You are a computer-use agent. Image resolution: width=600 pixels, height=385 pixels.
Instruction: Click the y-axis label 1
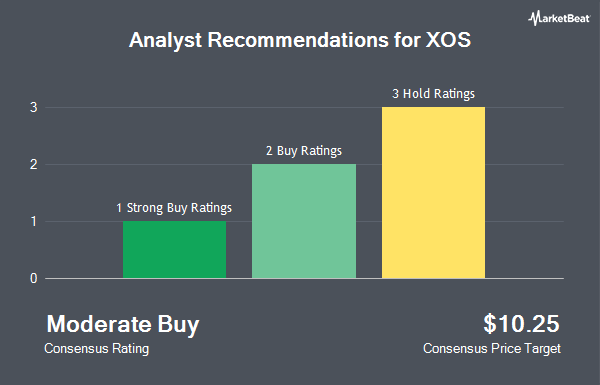click(34, 222)
